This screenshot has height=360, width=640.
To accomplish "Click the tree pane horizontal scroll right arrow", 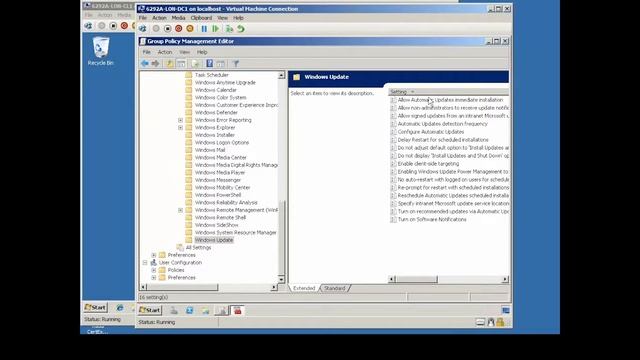I will pyautogui.click(x=274, y=287).
